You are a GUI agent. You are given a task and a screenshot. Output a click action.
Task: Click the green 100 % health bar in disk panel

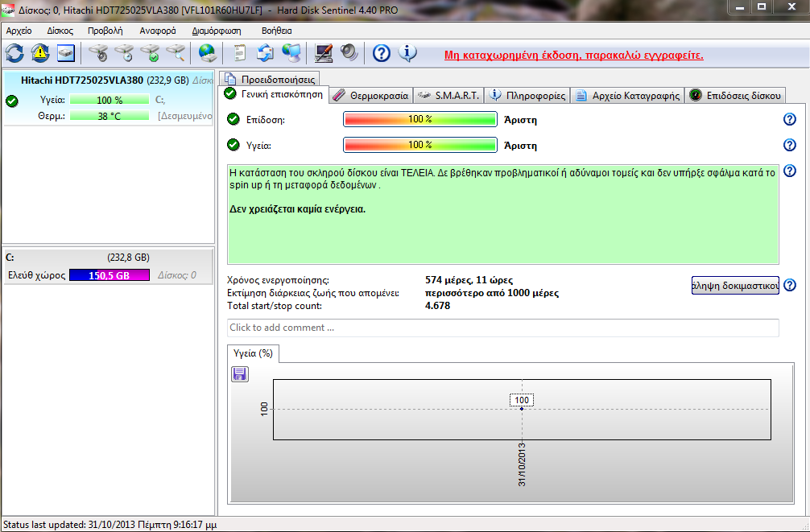(x=109, y=100)
